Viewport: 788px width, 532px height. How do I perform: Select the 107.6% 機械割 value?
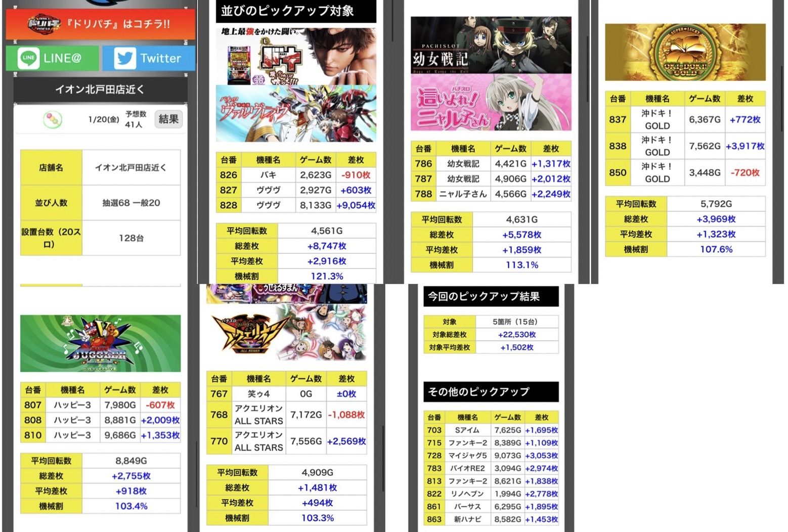click(716, 249)
